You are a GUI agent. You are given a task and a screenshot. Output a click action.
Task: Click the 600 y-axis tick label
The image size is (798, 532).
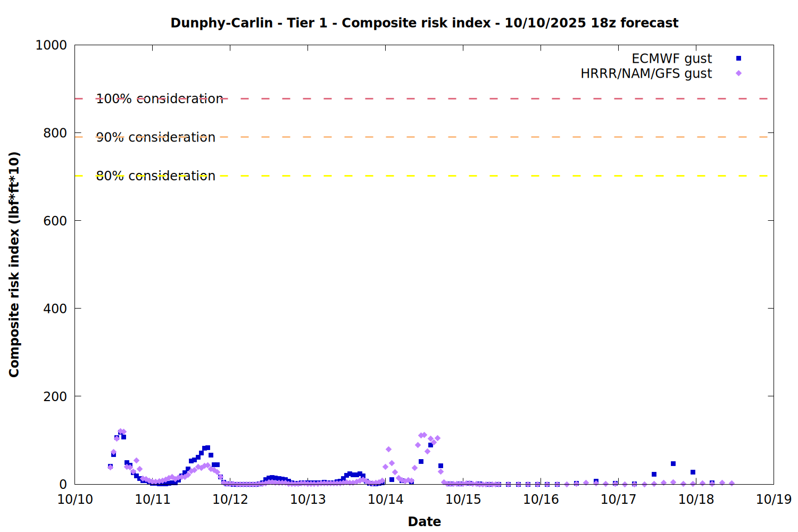coord(55,221)
